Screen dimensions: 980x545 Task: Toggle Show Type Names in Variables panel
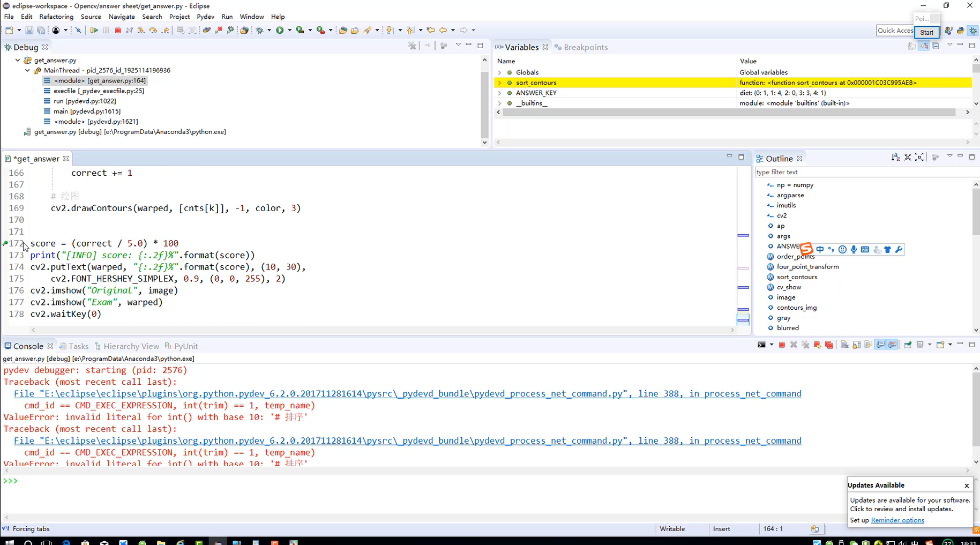click(x=911, y=46)
